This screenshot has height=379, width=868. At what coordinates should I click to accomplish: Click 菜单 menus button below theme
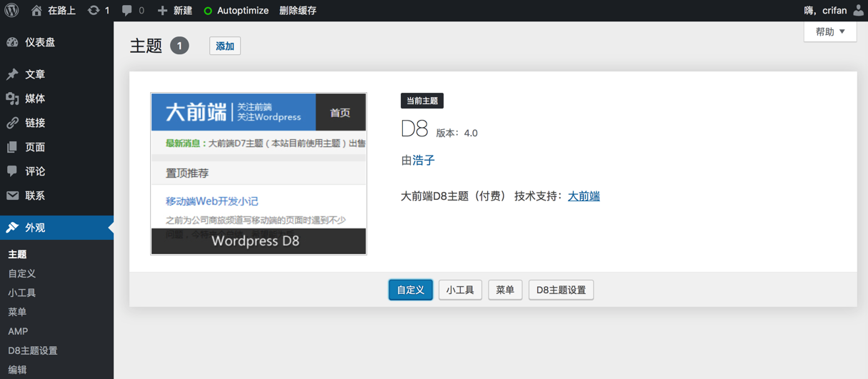[505, 290]
